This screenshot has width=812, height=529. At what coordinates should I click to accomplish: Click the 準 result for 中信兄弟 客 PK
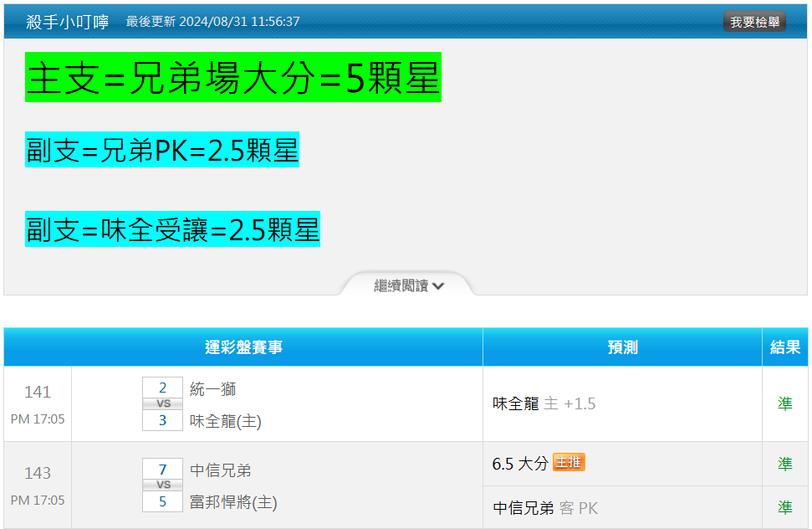point(785,507)
